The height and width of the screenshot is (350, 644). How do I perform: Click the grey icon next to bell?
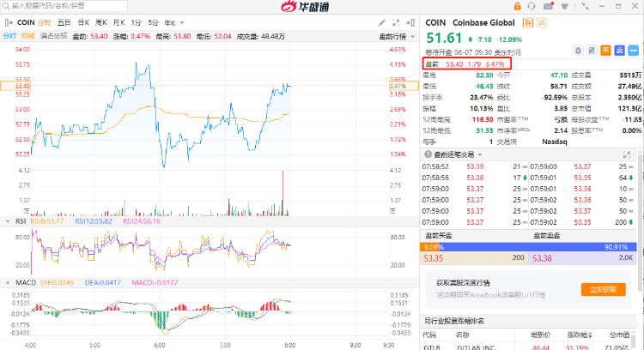point(592,51)
